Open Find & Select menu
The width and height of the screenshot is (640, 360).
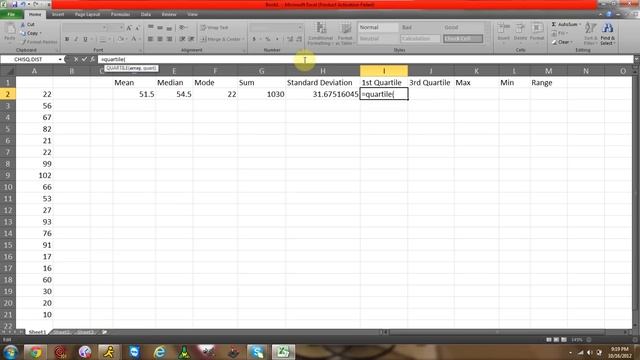point(607,33)
